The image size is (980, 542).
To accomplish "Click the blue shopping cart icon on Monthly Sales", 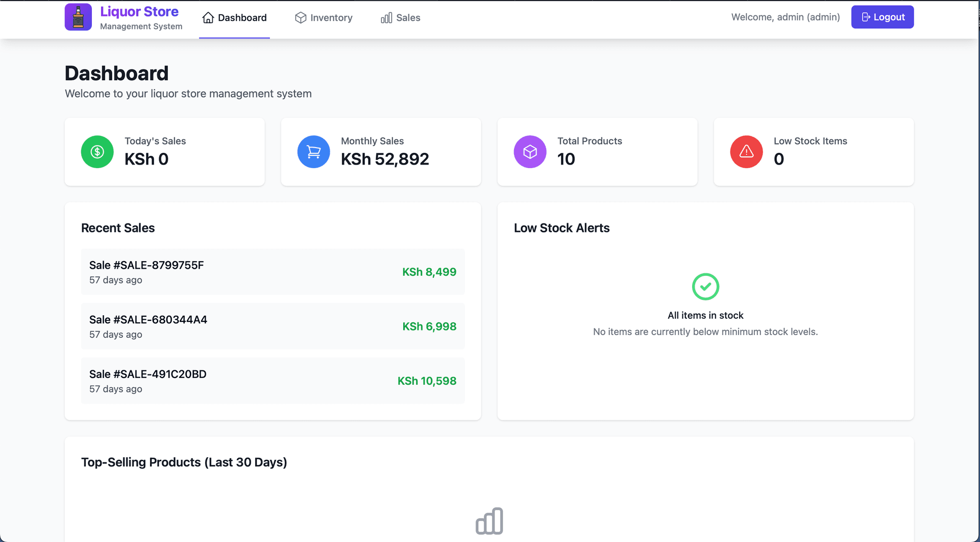I will [313, 152].
